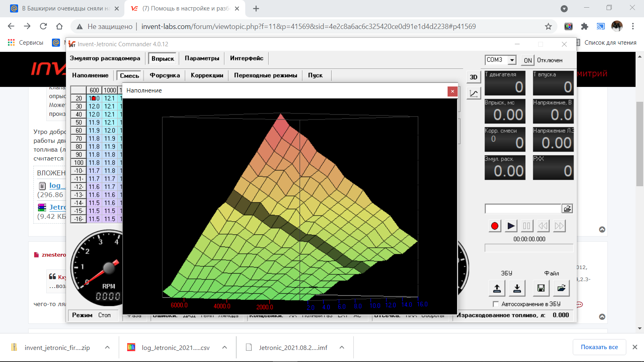Toggle the 3D view button
This screenshot has width=644, height=362.
pos(474,77)
